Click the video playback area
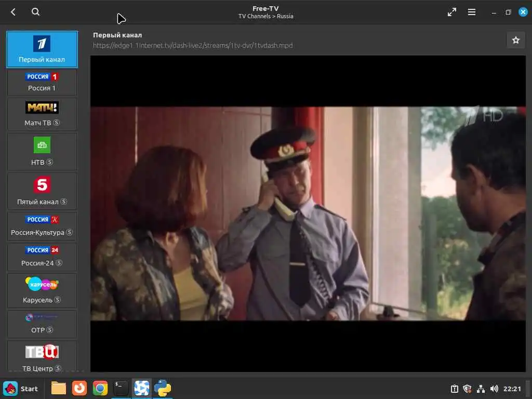Viewport: 532px width, 399px height. click(308, 214)
